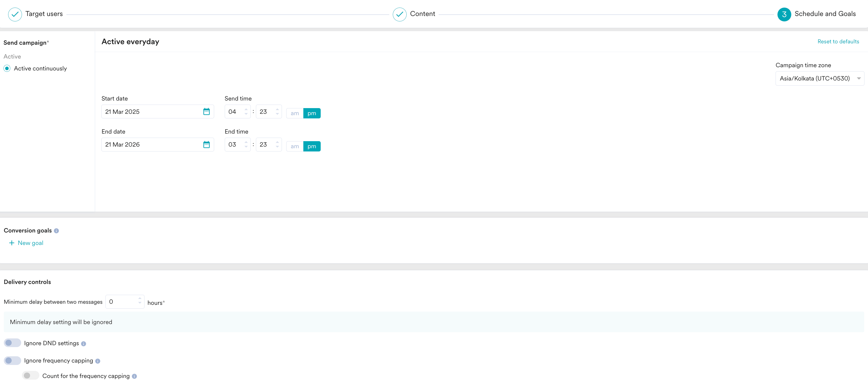Viewport: 868px width, 388px height.
Task: Decrease the End time hour value
Action: (246, 147)
